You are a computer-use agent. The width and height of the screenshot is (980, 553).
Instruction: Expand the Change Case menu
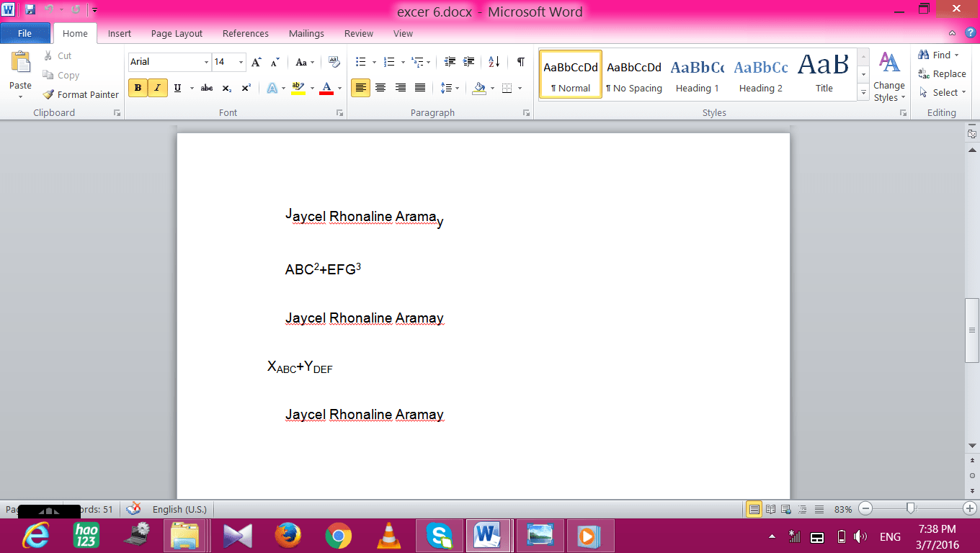point(304,62)
